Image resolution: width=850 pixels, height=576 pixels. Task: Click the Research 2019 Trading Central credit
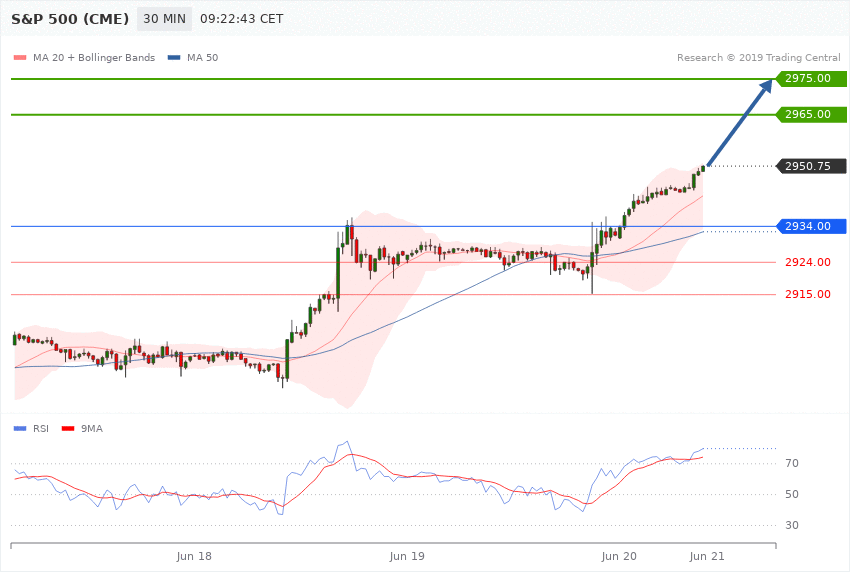[x=758, y=57]
